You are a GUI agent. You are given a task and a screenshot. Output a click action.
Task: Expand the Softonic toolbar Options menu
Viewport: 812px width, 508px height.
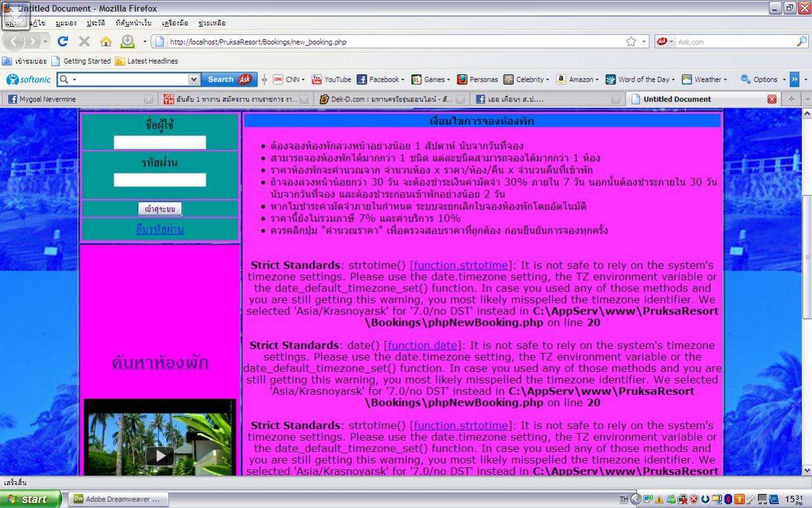point(784,80)
